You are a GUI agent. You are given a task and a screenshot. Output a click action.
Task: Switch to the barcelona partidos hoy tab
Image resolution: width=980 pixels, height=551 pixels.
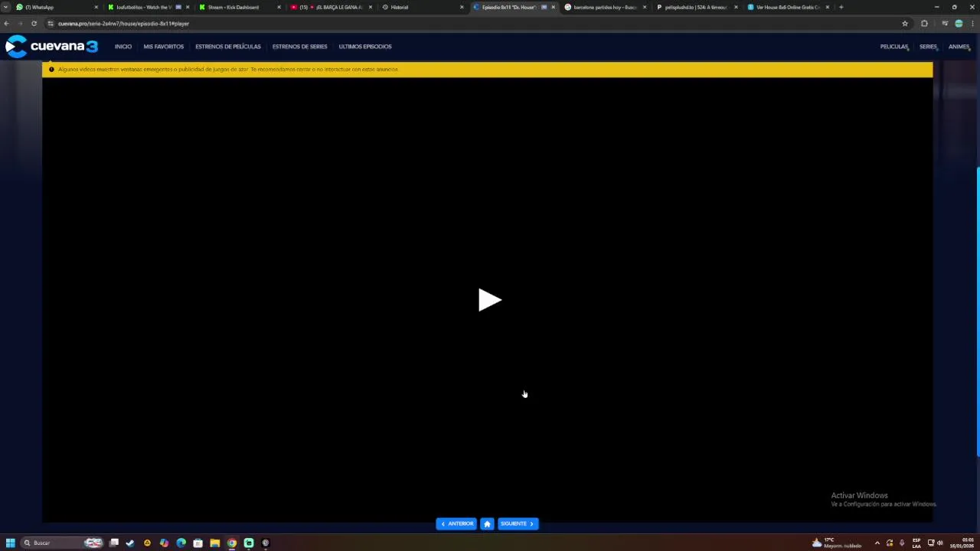[605, 7]
